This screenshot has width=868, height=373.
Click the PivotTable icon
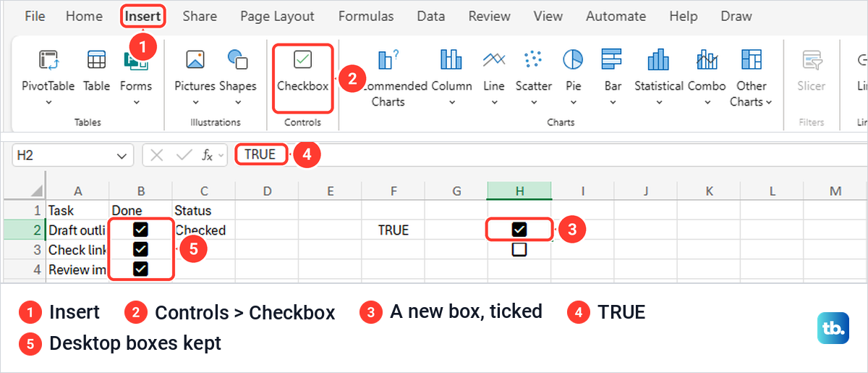point(48,59)
